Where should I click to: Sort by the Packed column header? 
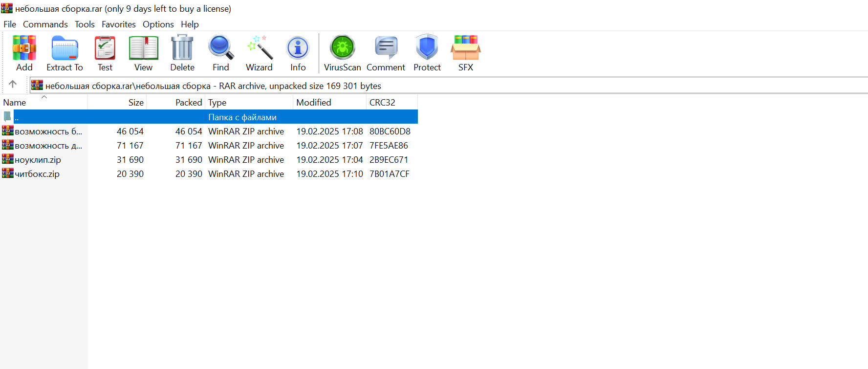click(176, 102)
